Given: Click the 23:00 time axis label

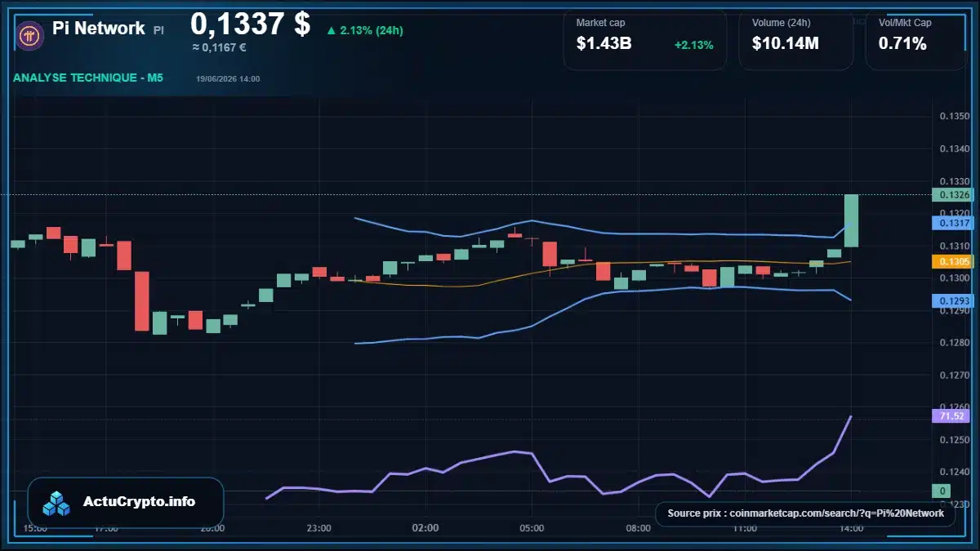Looking at the screenshot, I should coord(319,528).
